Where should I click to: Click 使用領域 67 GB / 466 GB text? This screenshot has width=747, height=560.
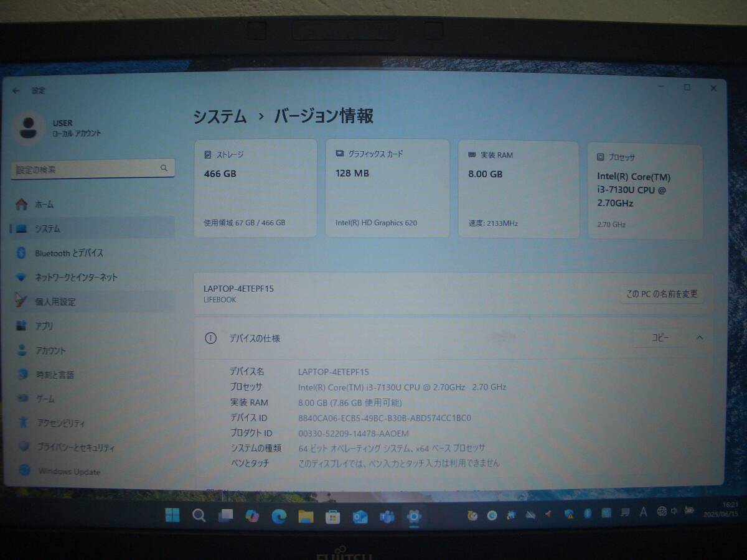[245, 223]
